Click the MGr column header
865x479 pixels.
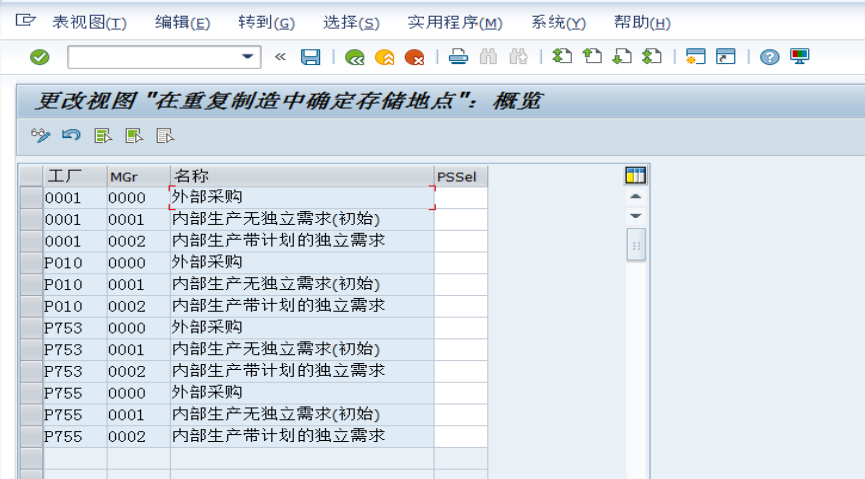coord(138,176)
